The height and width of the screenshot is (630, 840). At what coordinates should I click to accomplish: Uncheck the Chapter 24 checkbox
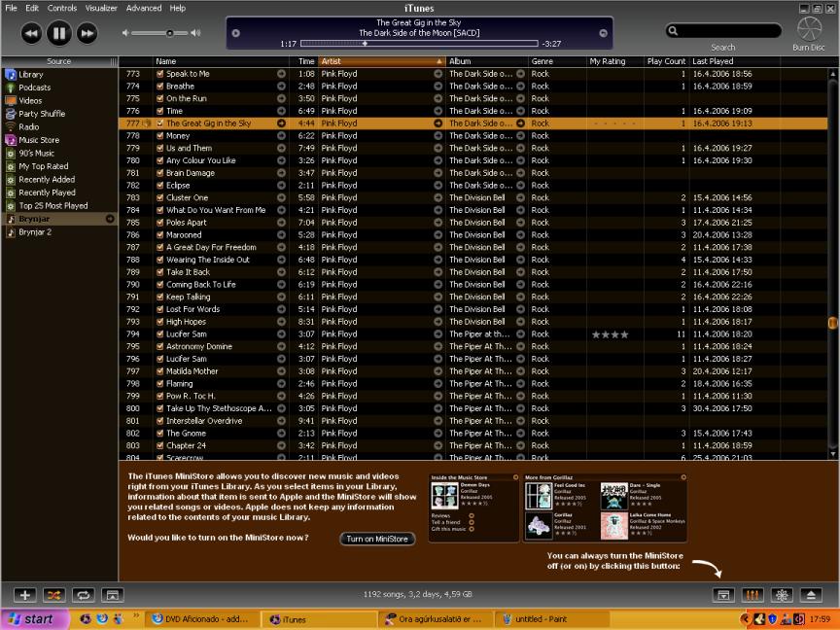159,445
